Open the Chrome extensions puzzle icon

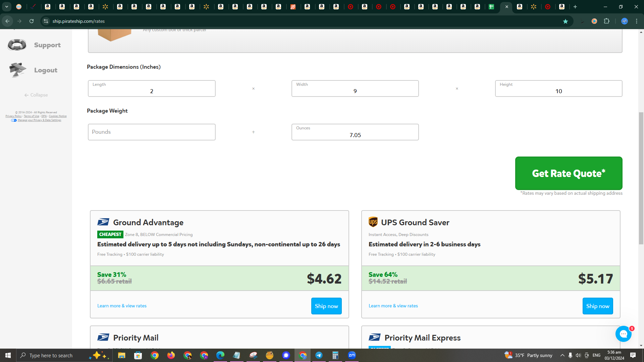tap(606, 21)
